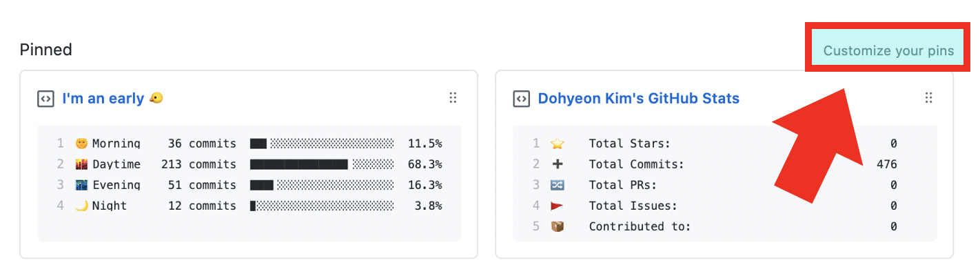980x276 pixels.
Task: Click the star emoji in Total Stars row
Action: pyautogui.click(x=558, y=144)
